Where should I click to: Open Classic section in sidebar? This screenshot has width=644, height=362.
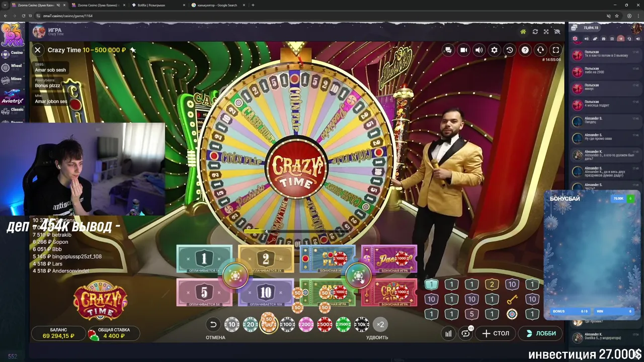coord(12,111)
